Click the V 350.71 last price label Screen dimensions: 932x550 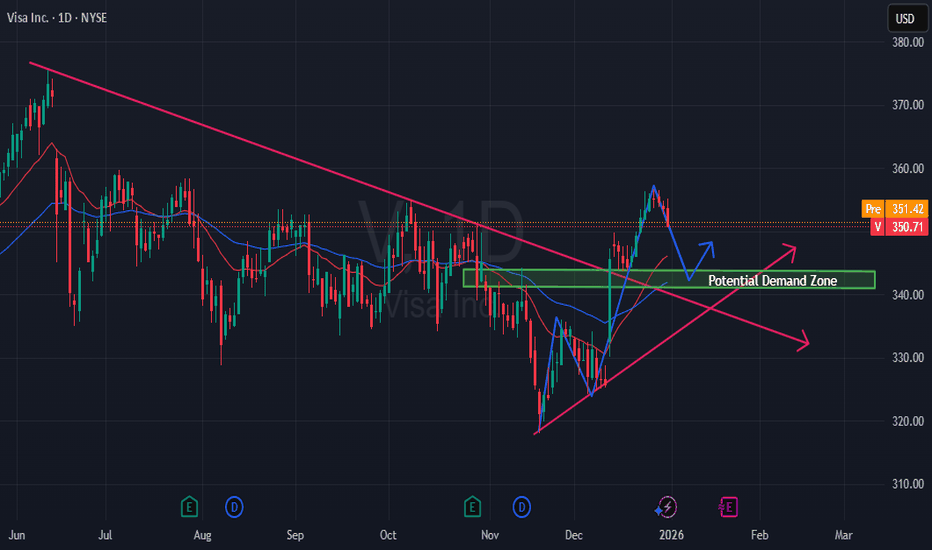899,227
